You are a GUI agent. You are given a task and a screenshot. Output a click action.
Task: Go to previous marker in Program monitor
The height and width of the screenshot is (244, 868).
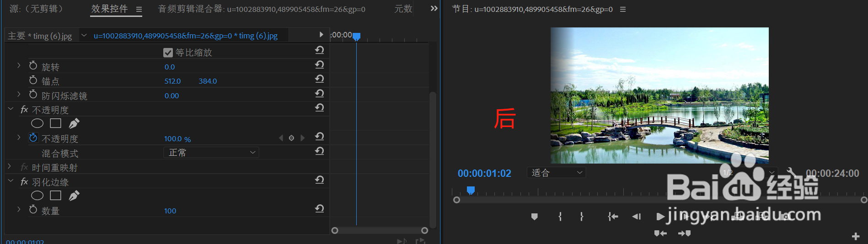[x=660, y=233]
